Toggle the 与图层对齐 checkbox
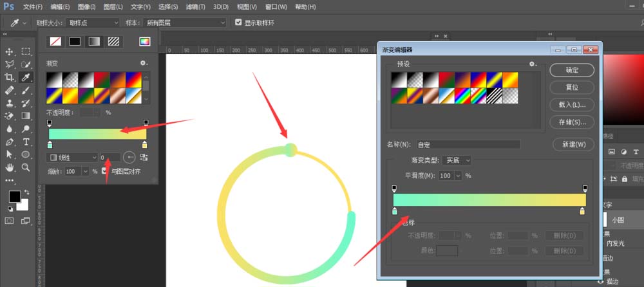Viewport: 644px width, 287px height. click(106, 172)
